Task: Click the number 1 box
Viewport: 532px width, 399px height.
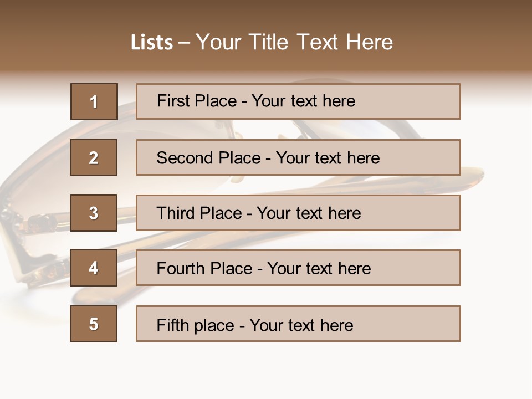Action: point(94,101)
